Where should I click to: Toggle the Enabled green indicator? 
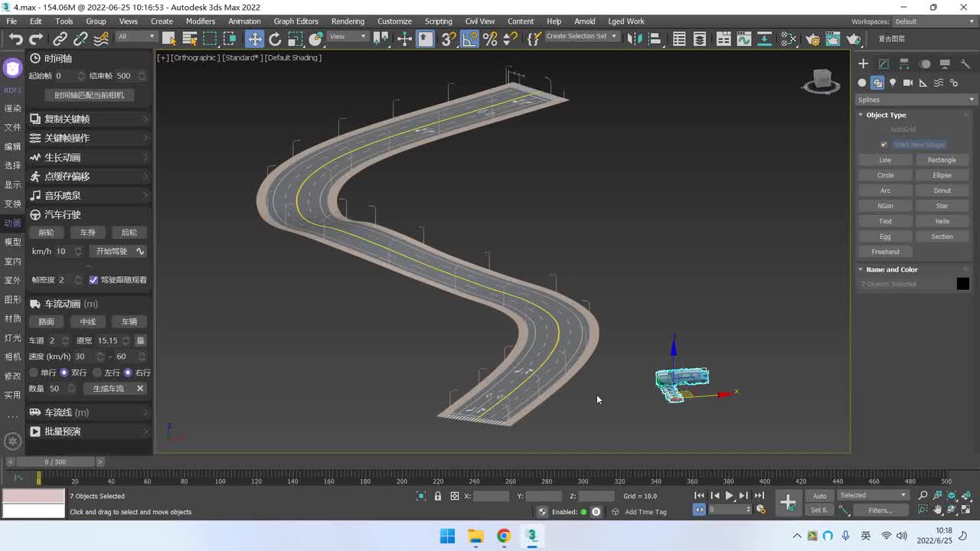click(583, 512)
